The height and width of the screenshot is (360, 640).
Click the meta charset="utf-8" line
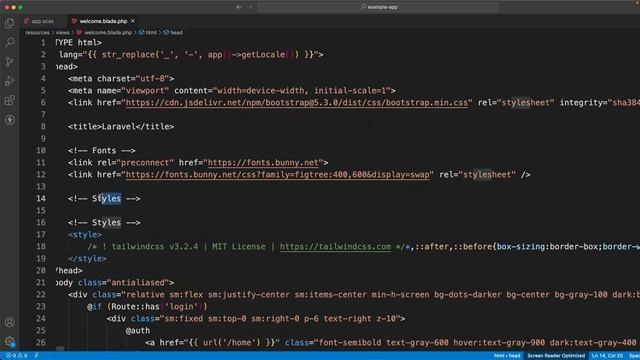coord(121,79)
